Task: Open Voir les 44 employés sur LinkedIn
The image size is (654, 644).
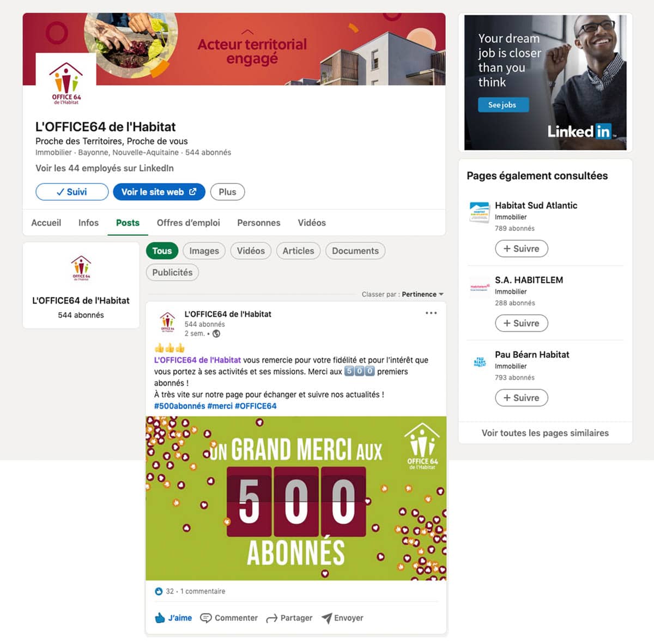Action: [x=105, y=168]
